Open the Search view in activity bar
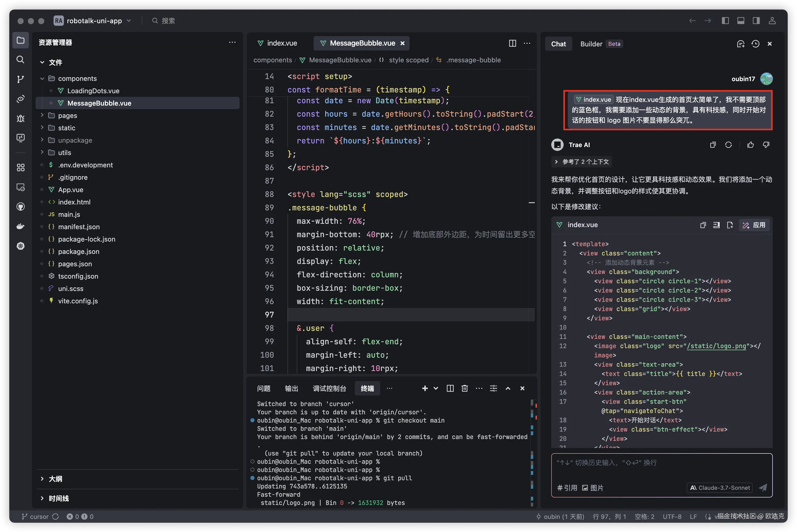 pos(20,60)
